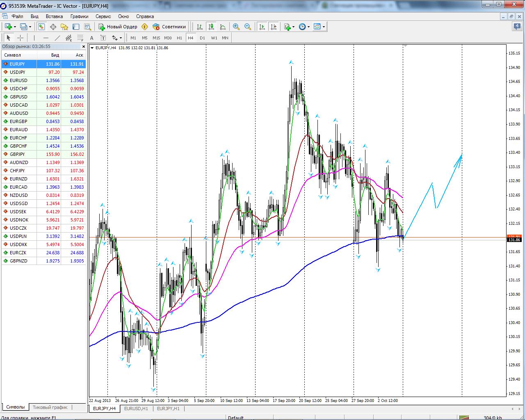525x420 pixels.
Task: Click the Советники button
Action: 169,27
